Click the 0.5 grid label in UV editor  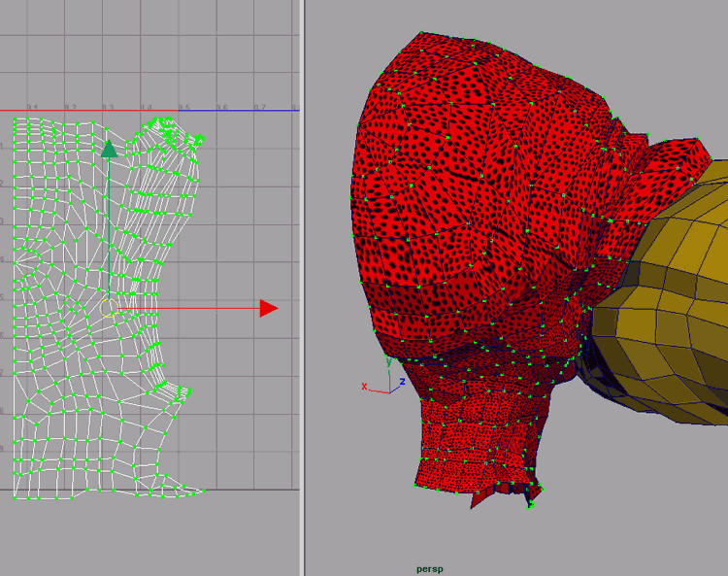(x=183, y=107)
